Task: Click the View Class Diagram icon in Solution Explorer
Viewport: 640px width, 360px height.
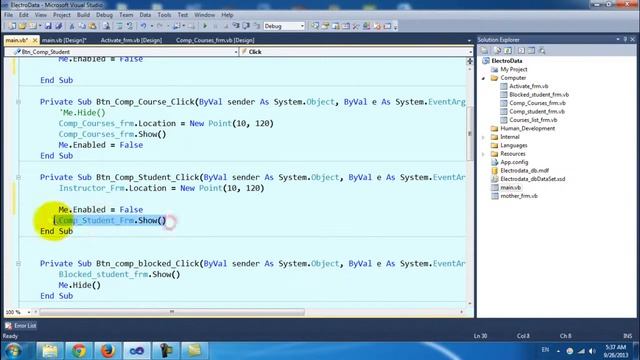Action: coord(542,51)
